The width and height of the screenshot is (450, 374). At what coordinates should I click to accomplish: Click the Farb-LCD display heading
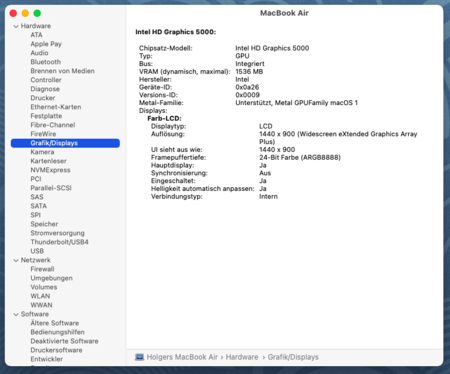click(164, 118)
